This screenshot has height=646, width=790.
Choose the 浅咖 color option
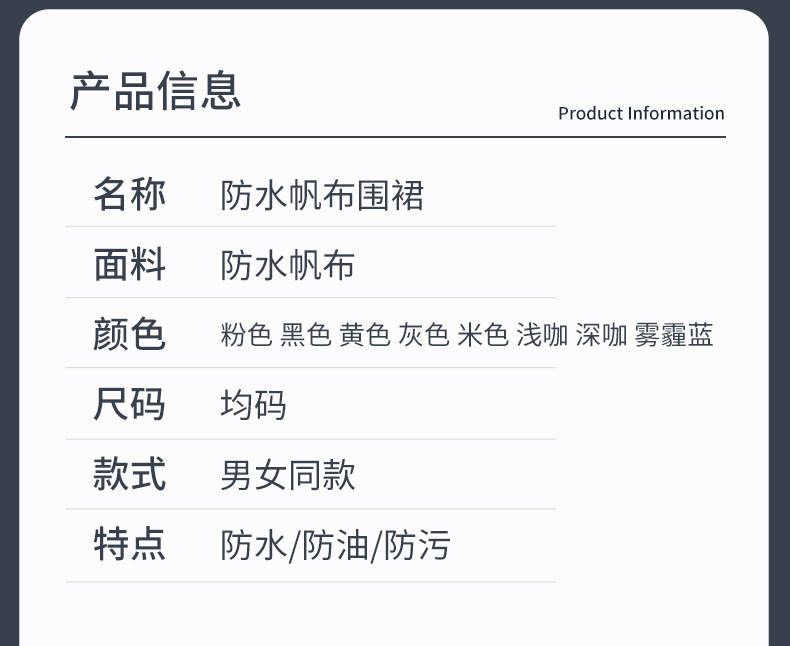[542, 335]
